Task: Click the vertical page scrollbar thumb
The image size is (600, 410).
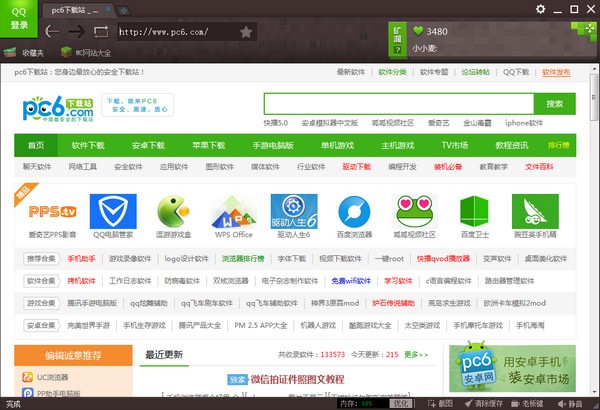Action: coord(594,98)
